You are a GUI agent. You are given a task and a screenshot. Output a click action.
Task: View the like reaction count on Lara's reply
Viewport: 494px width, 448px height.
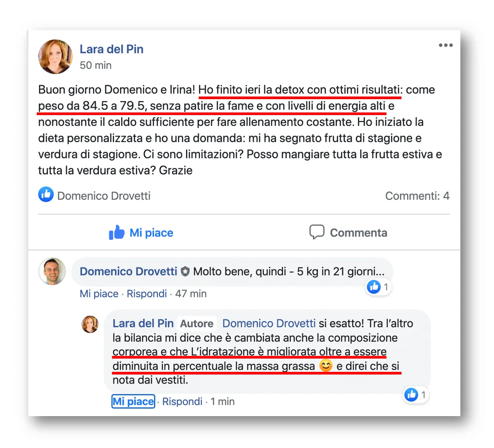416,395
